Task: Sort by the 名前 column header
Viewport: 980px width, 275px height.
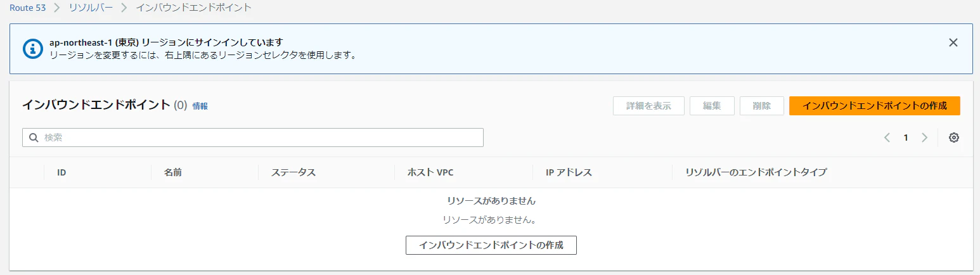Action: 173,172
